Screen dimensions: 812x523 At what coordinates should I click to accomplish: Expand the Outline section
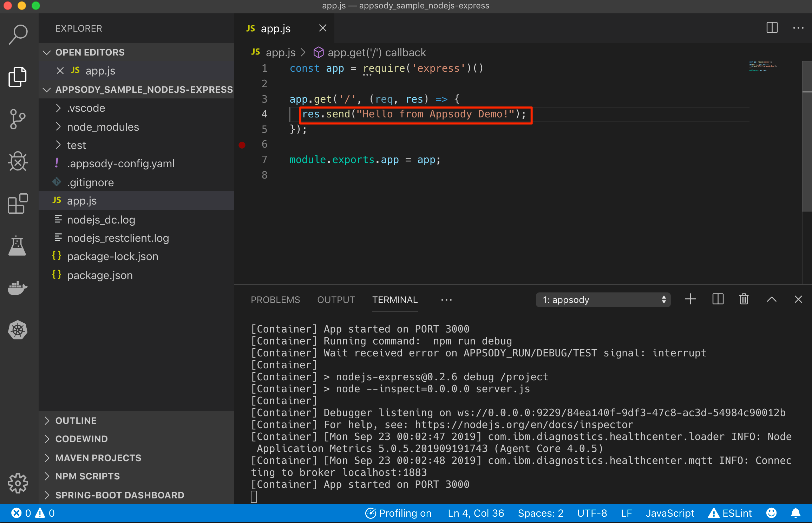136,421
